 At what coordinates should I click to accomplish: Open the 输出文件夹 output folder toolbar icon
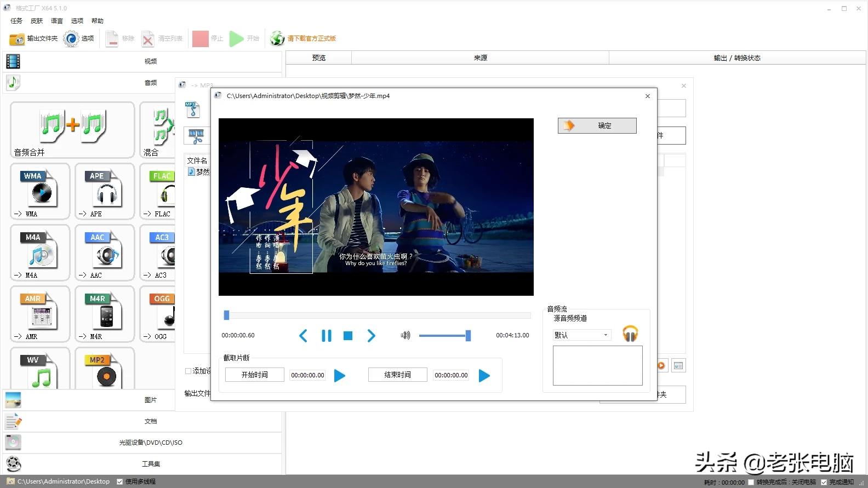(x=33, y=38)
